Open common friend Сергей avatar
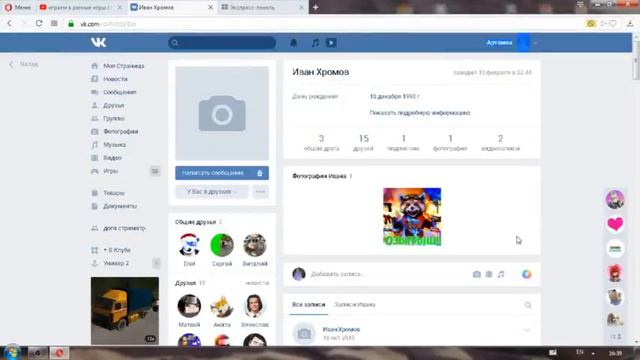This screenshot has height=360, width=640. pyautogui.click(x=222, y=245)
